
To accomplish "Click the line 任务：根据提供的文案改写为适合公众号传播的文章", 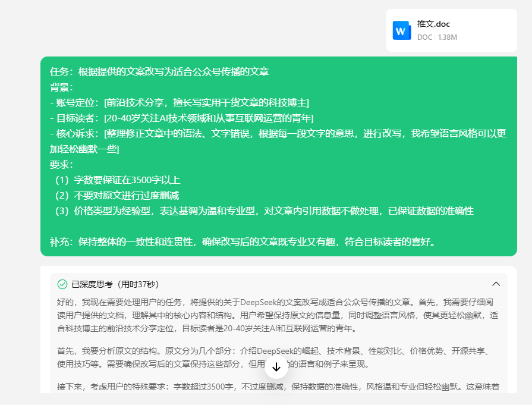I will [x=159, y=71].
